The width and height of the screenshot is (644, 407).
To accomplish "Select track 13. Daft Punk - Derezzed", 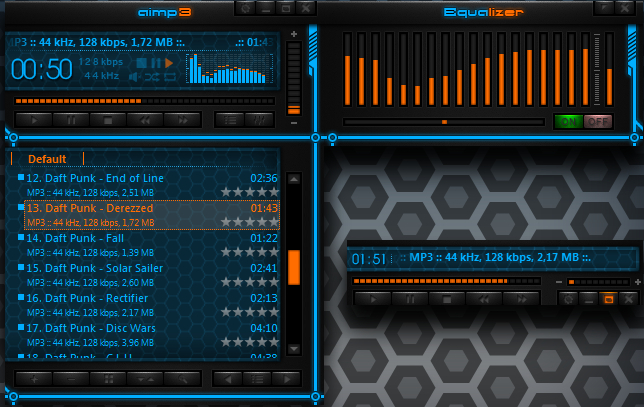I will [152, 215].
